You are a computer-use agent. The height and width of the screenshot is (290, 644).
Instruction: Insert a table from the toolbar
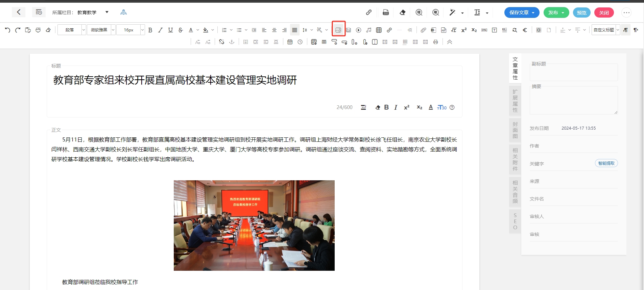[379, 30]
